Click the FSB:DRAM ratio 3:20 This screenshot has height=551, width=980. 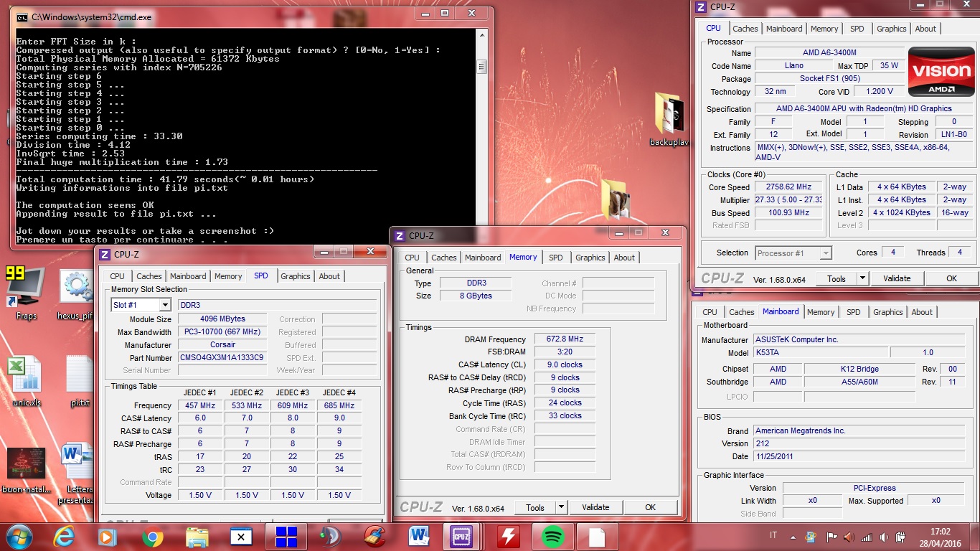pyautogui.click(x=565, y=352)
